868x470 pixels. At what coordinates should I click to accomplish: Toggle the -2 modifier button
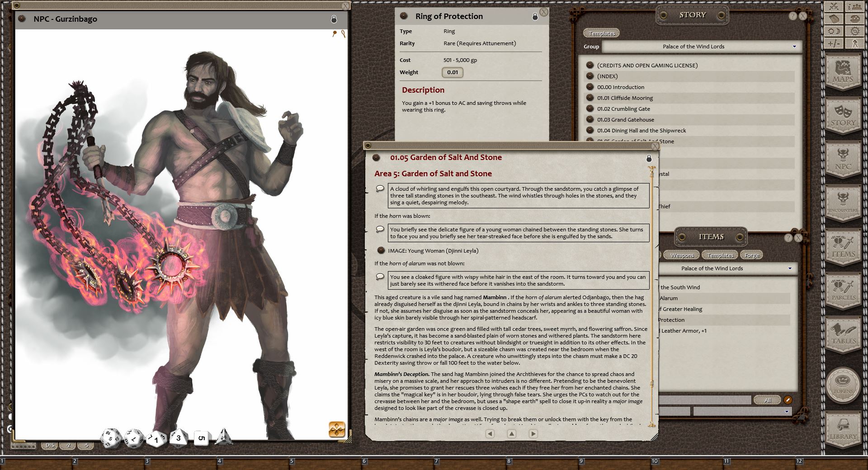(68, 445)
